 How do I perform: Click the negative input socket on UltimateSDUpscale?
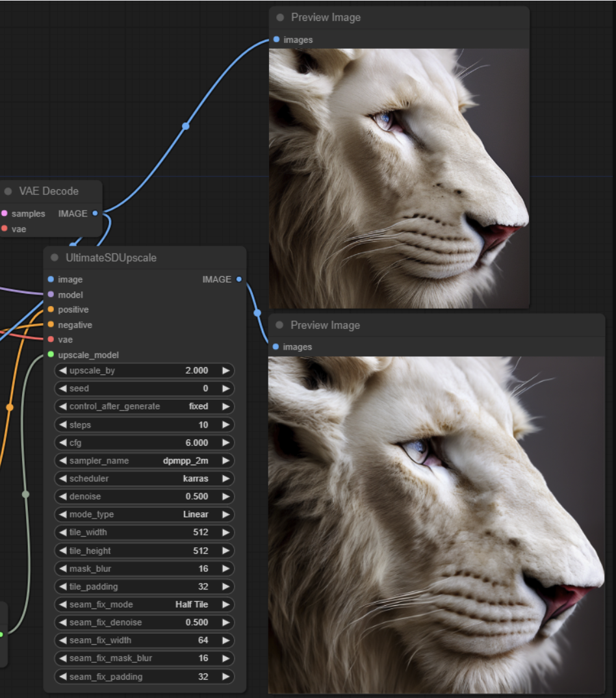[x=51, y=325]
